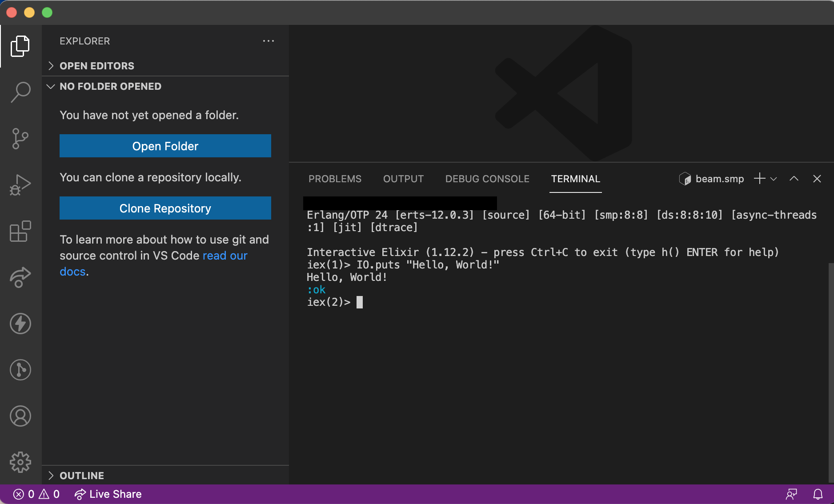Switch to the Output tab
The height and width of the screenshot is (504, 834).
click(404, 179)
